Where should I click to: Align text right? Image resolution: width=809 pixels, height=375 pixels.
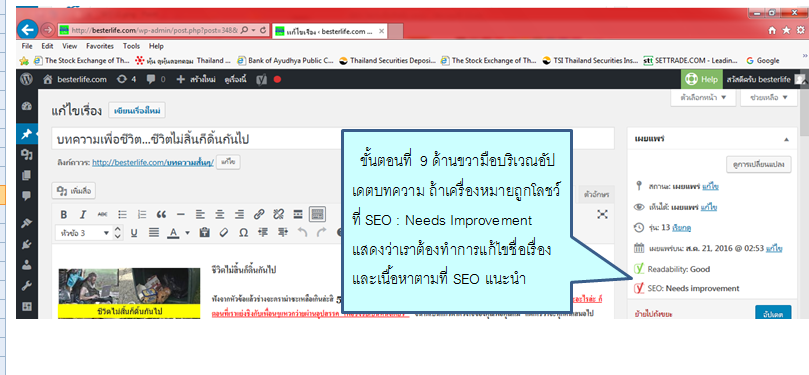239,215
